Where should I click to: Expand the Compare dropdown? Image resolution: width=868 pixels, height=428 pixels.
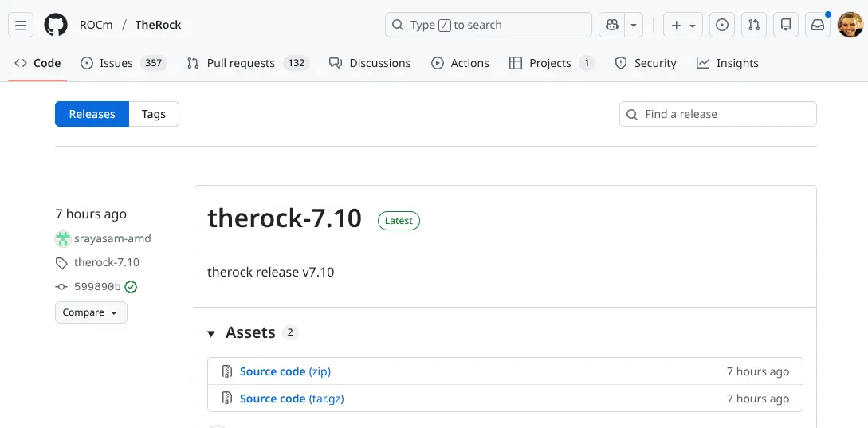[91, 312]
